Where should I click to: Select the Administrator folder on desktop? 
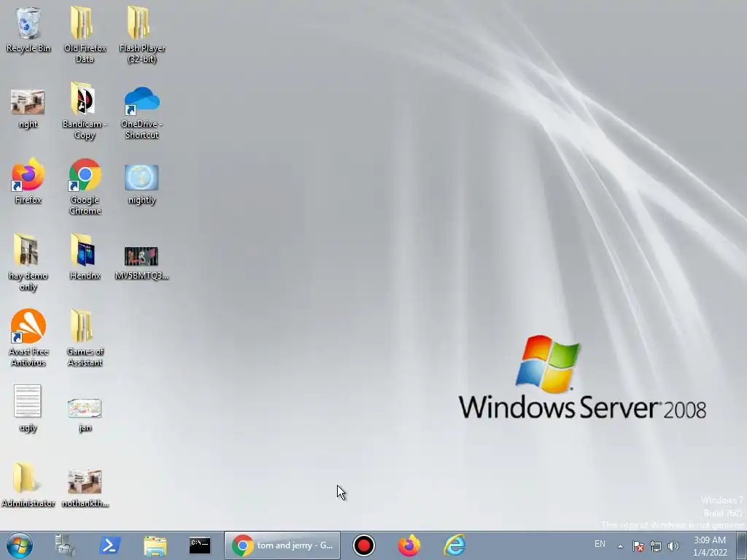[28, 484]
